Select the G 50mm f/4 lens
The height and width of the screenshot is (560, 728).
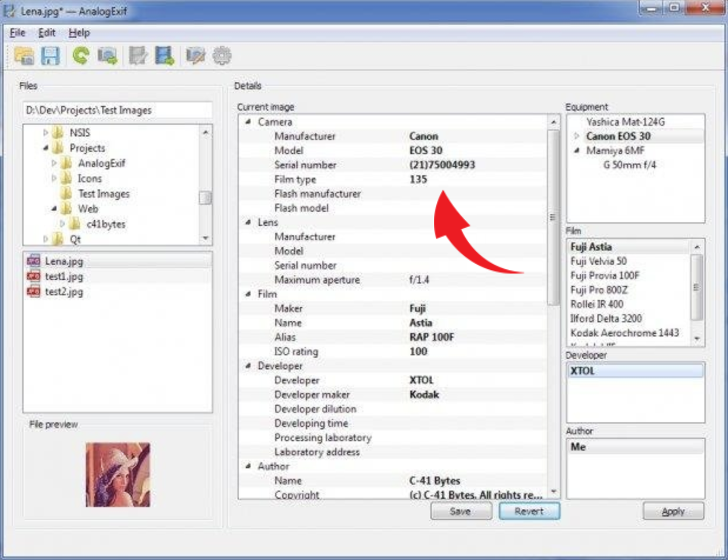tap(630, 165)
